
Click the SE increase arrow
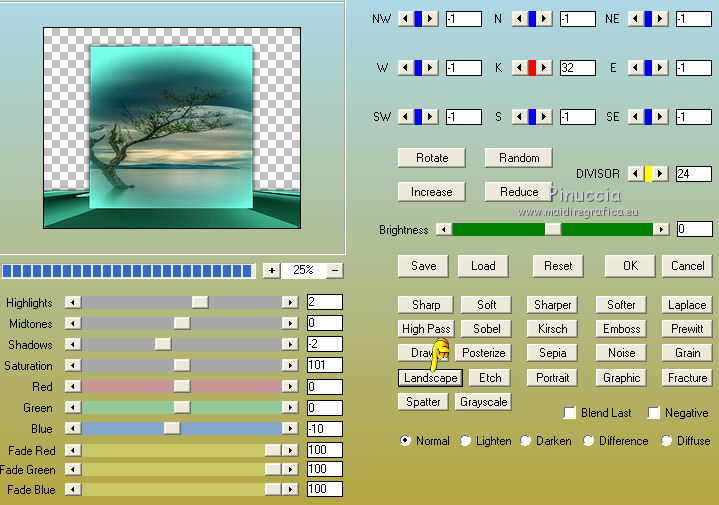coord(660,117)
